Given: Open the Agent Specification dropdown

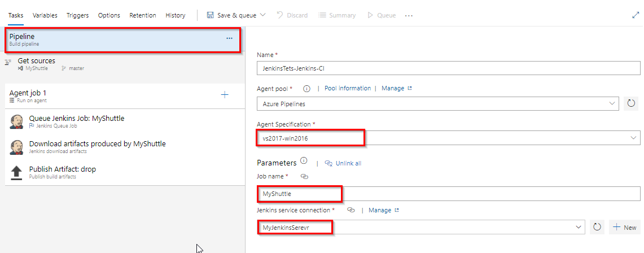Looking at the screenshot, I should click(x=448, y=138).
